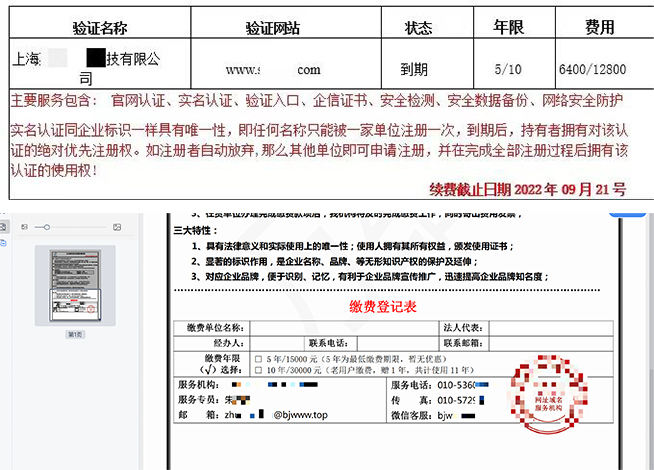The width and height of the screenshot is (654, 470).
Task: Check the 5年/15000元 payment option box
Action: (258, 359)
